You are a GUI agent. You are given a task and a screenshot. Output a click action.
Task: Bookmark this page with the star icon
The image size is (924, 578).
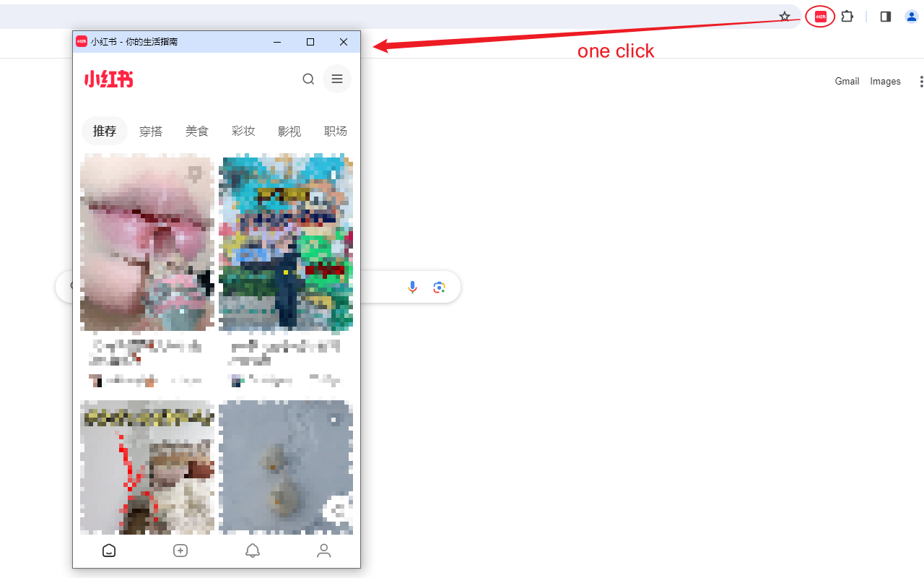point(785,17)
